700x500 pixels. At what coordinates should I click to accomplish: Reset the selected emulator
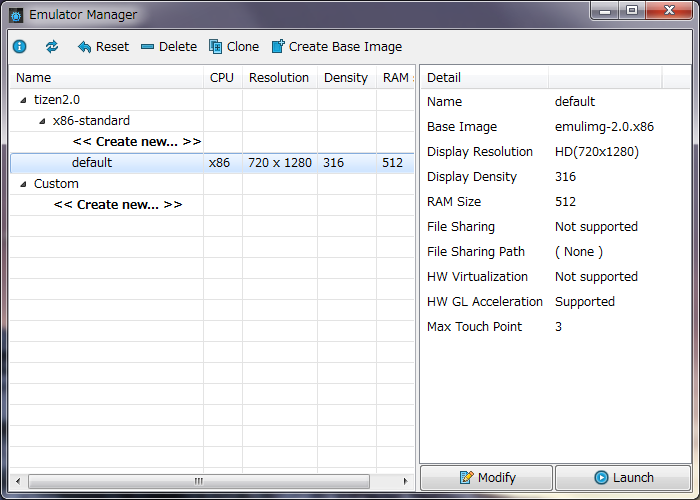tap(103, 46)
